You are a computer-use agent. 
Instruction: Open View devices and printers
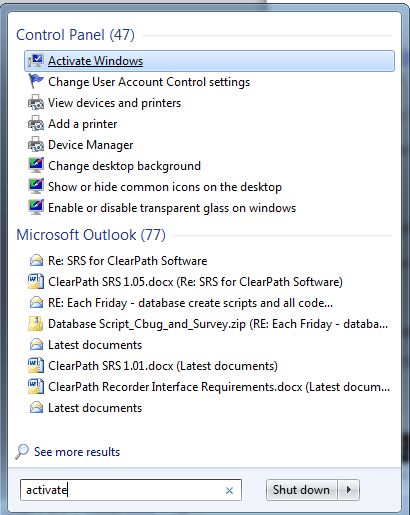coord(114,103)
